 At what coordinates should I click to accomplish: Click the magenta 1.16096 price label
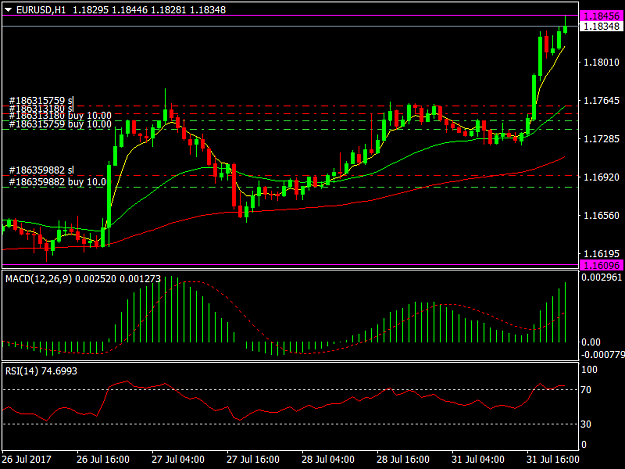click(x=601, y=265)
